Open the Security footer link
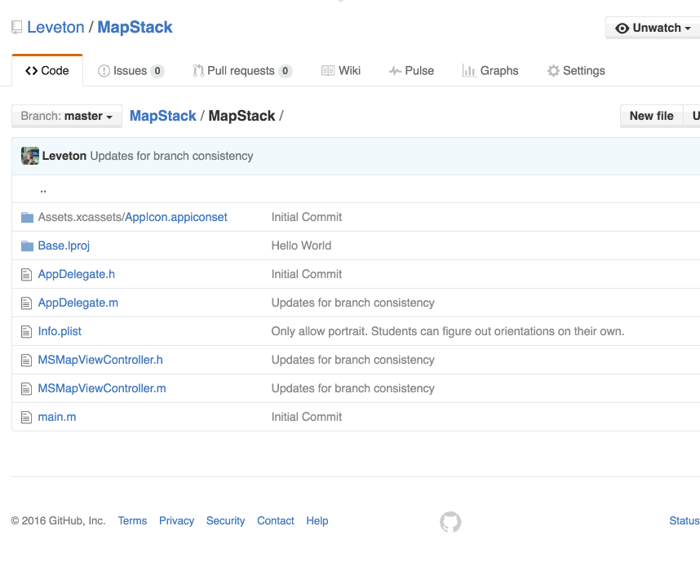Viewport: 700px width, 588px height. tap(225, 521)
